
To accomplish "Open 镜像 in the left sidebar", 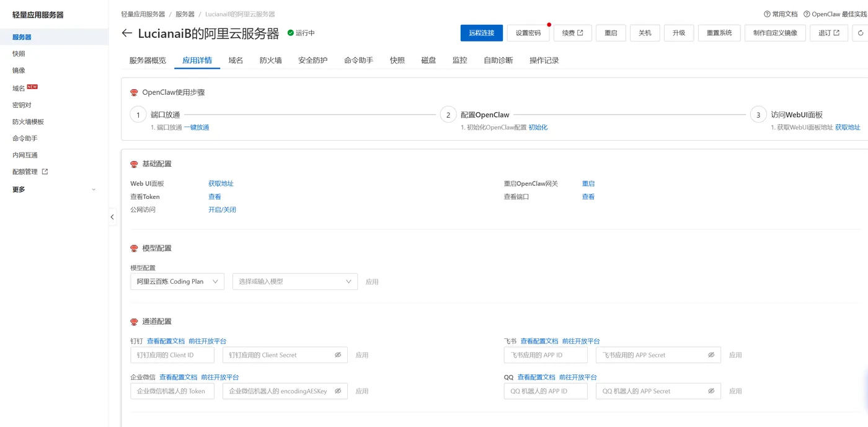I will 19,71.
